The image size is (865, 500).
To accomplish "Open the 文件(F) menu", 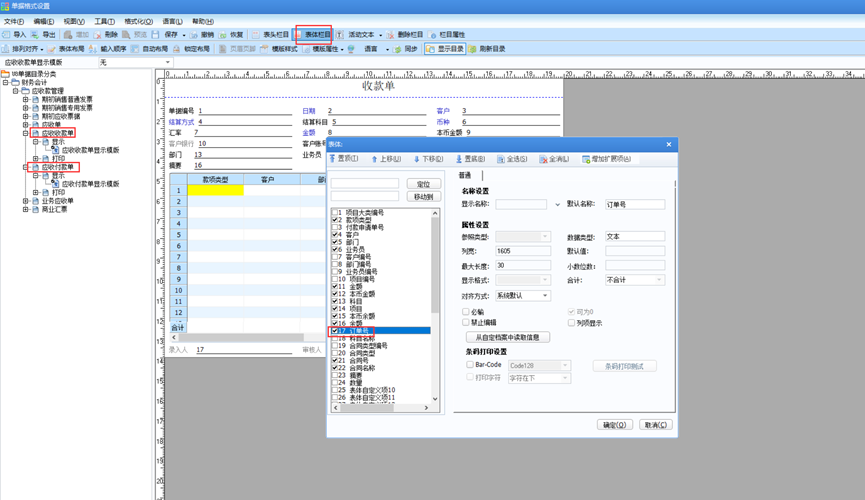I will 14,22.
